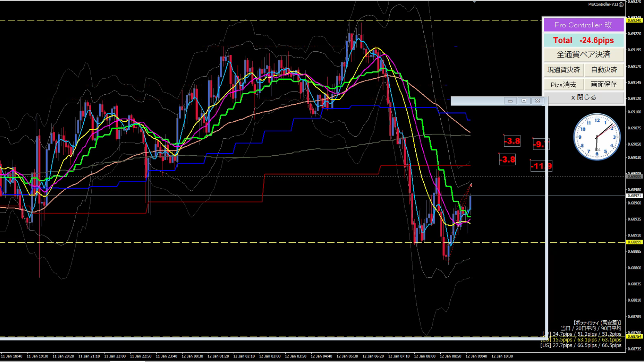The width and height of the screenshot is (644, 362).
Task: Click the 【ボラティリティ (高安差)】 heading text
Action: (597, 323)
